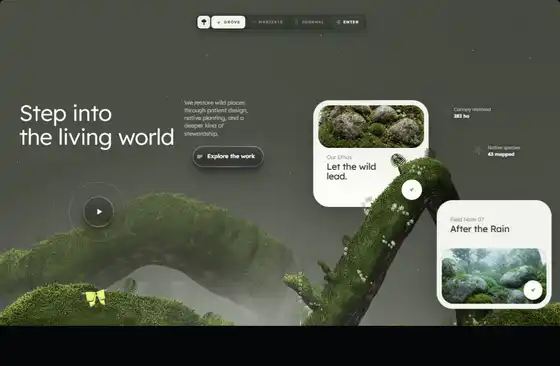560x366 pixels.
Task: Click the Our Ethos label
Action: click(339, 157)
